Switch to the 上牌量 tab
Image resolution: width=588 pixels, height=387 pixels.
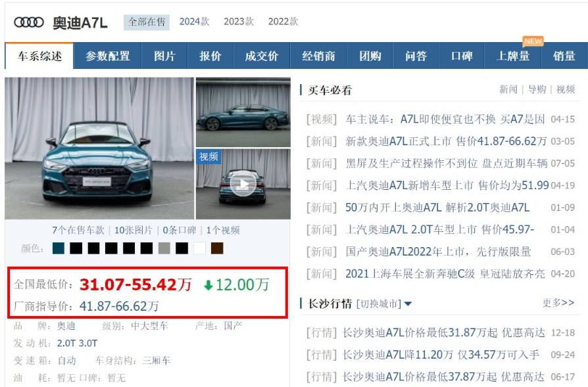pyautogui.click(x=513, y=57)
